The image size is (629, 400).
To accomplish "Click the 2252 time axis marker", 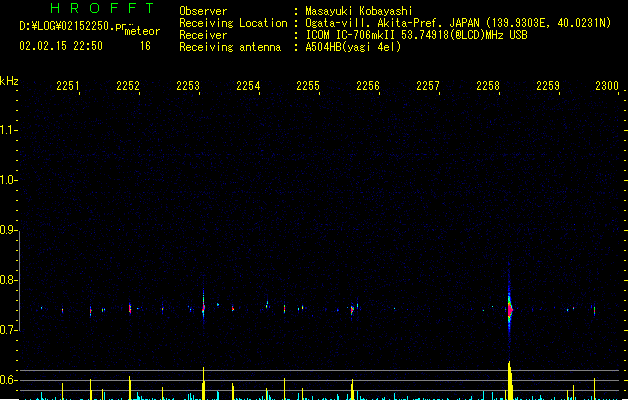I will [128, 86].
